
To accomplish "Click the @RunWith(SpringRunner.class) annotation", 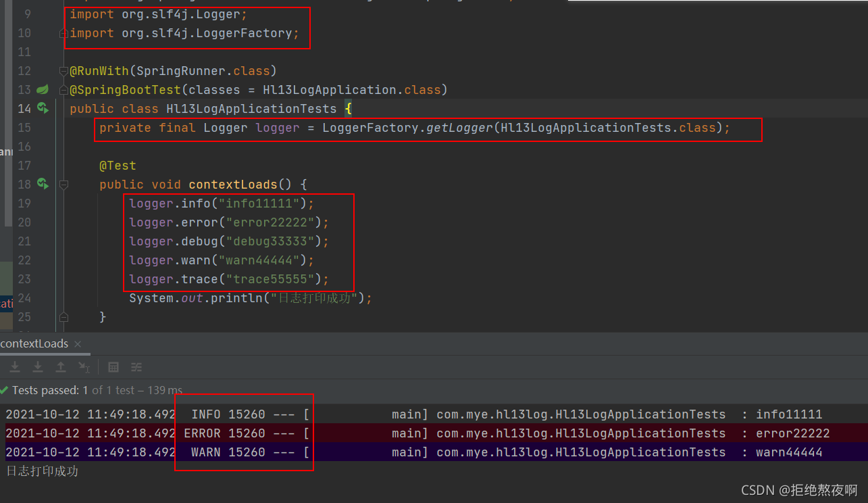I will [x=174, y=71].
